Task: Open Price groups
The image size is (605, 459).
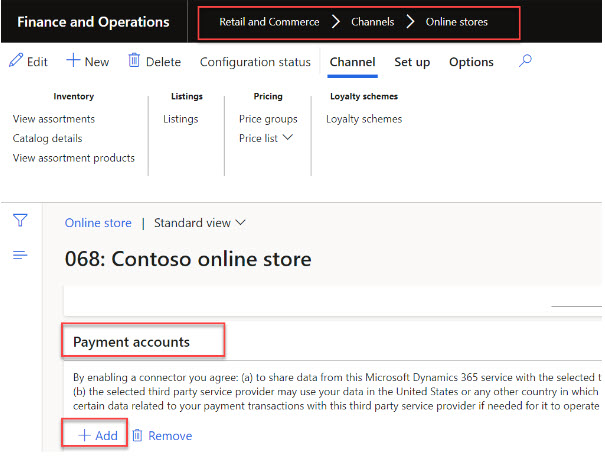Action: [268, 119]
